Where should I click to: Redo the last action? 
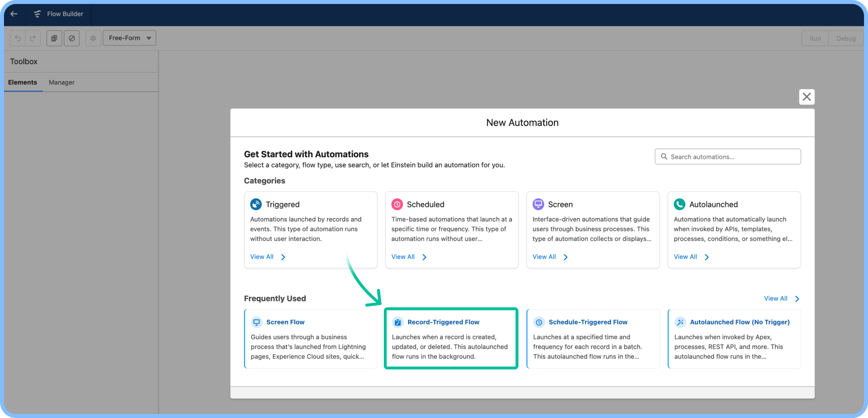33,38
